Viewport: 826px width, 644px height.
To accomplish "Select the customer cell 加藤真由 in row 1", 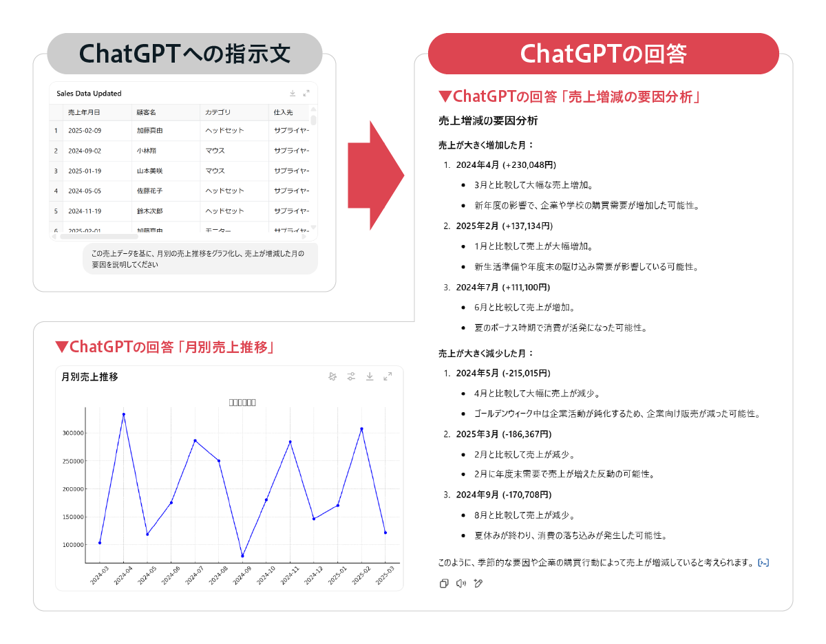I will pyautogui.click(x=166, y=130).
